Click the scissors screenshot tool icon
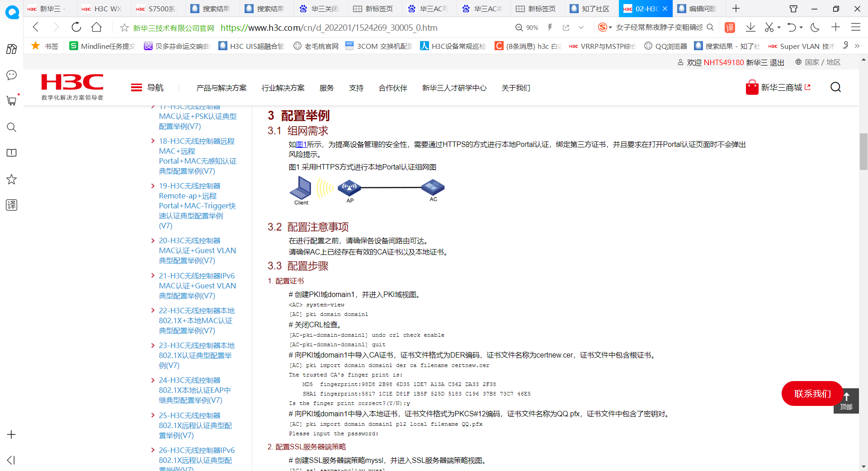 coord(769,28)
